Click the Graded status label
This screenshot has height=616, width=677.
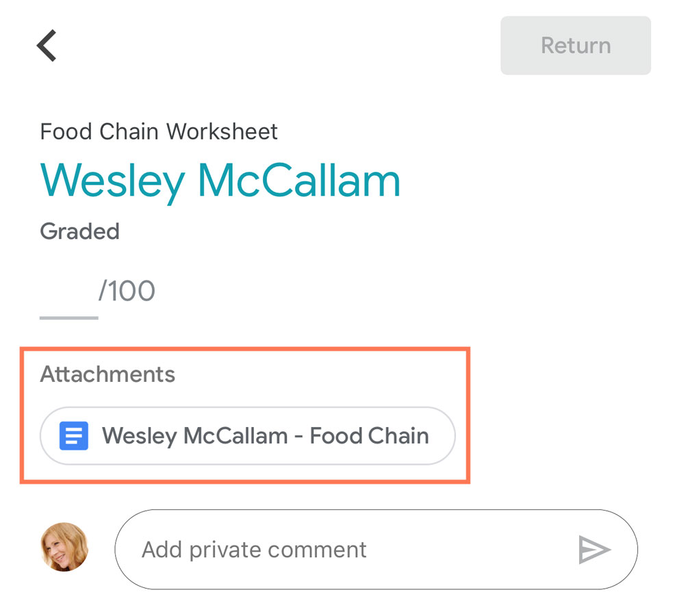tap(79, 231)
